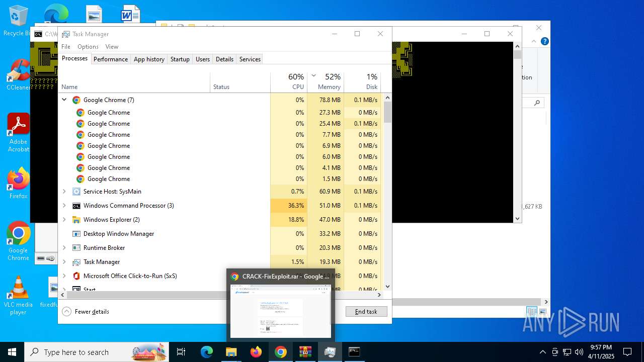
Task: Select Task Manager taskbar button
Action: pyautogui.click(x=330, y=352)
